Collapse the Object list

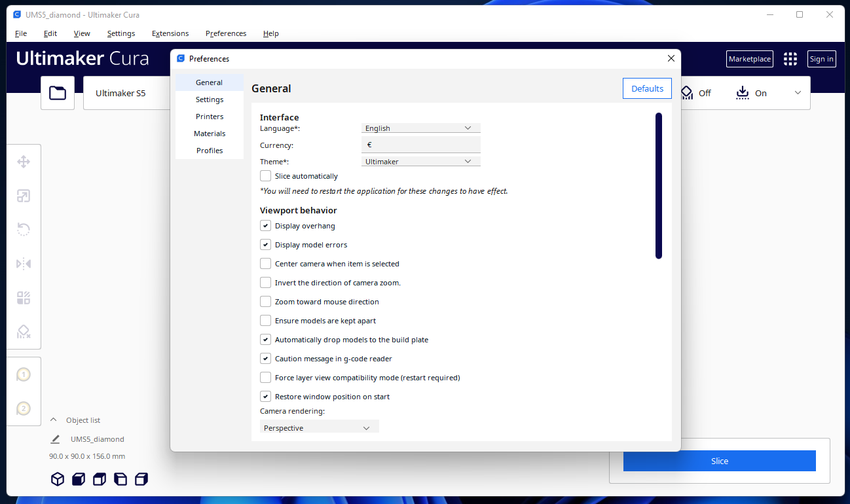pyautogui.click(x=54, y=420)
